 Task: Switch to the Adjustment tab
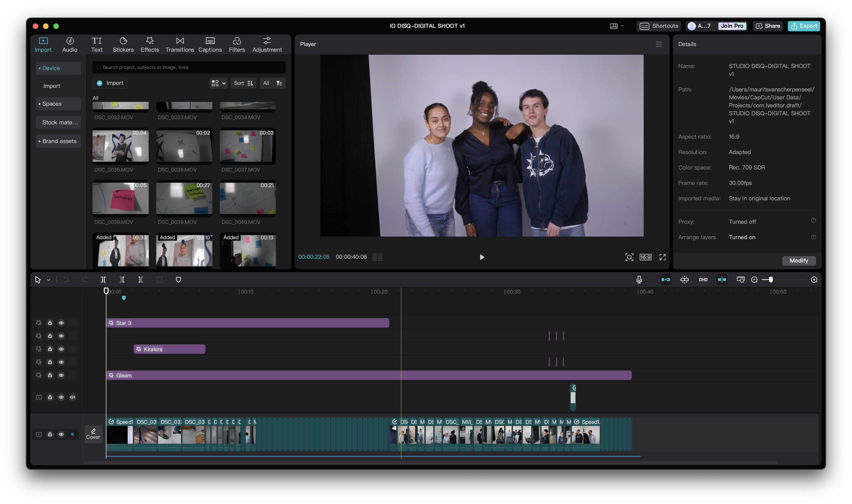coord(267,44)
